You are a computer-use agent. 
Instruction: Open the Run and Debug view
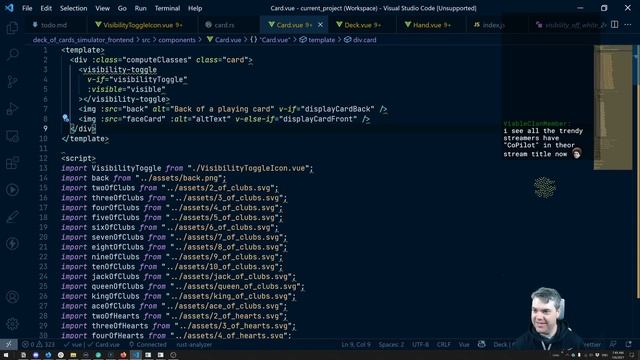(12, 109)
